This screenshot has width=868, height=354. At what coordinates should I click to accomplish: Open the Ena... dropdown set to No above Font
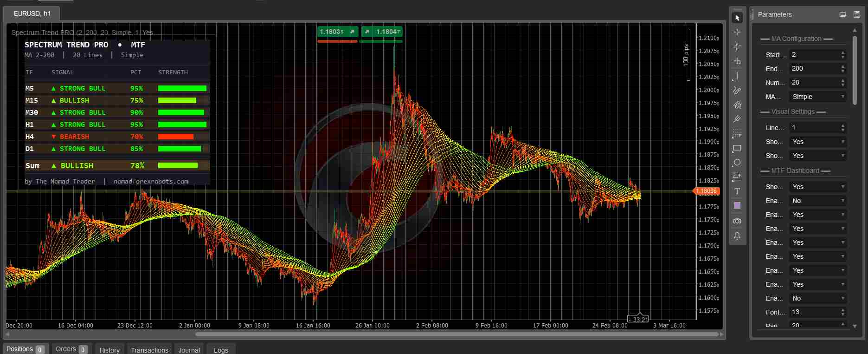pyautogui.click(x=818, y=298)
